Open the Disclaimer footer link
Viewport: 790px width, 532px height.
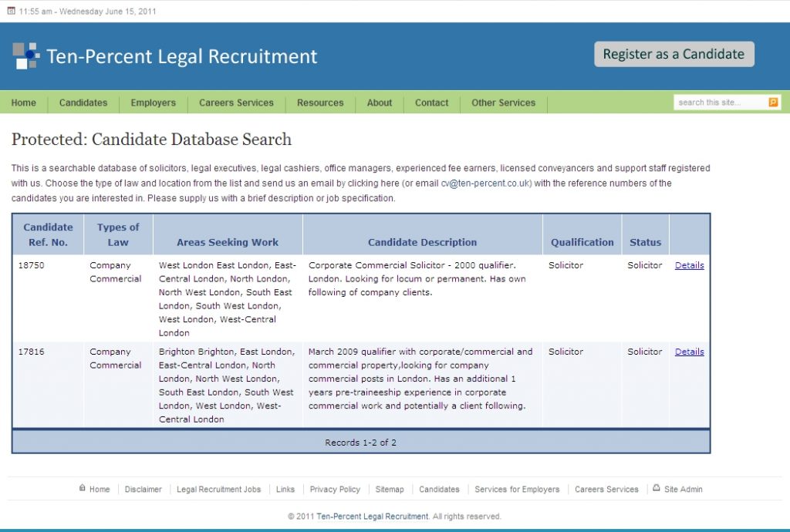143,490
